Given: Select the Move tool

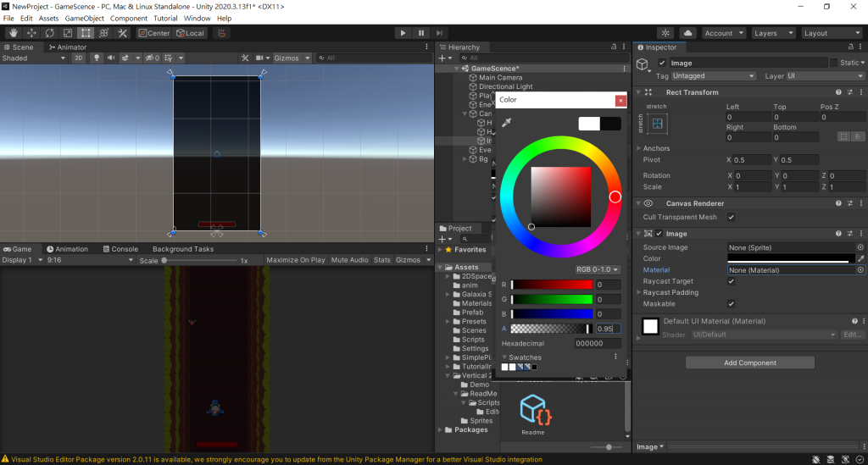Looking at the screenshot, I should tap(31, 33).
